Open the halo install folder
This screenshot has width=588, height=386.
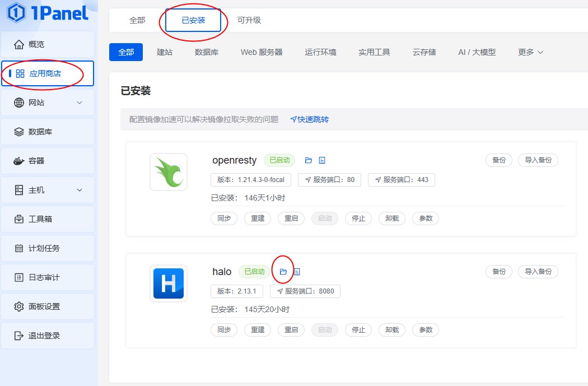pyautogui.click(x=283, y=272)
